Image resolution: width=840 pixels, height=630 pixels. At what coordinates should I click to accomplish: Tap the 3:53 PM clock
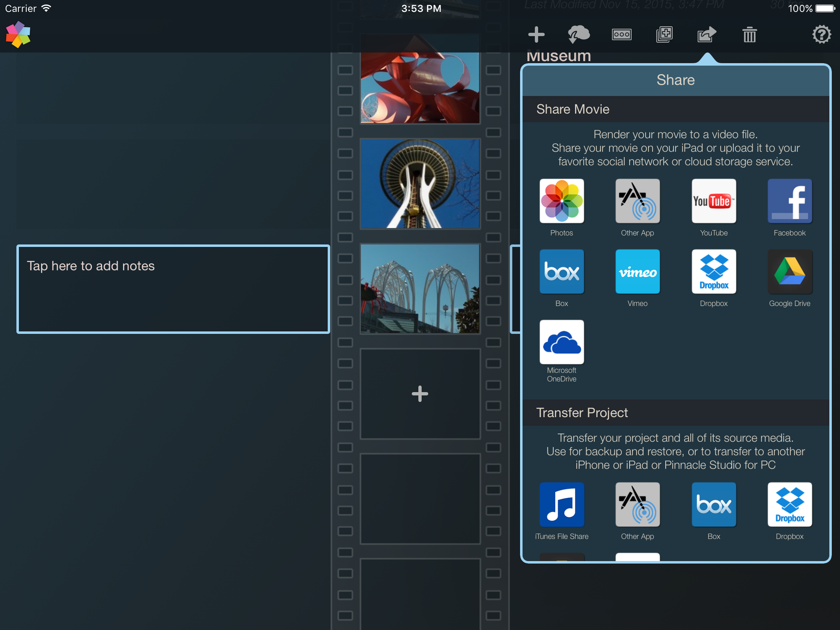coord(421,9)
